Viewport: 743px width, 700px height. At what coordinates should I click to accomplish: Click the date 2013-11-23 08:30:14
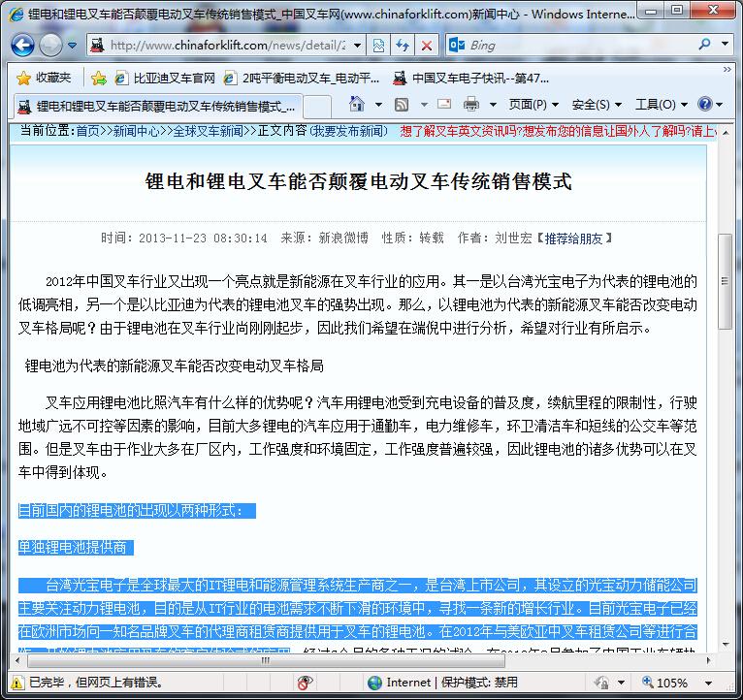pyautogui.click(x=203, y=239)
